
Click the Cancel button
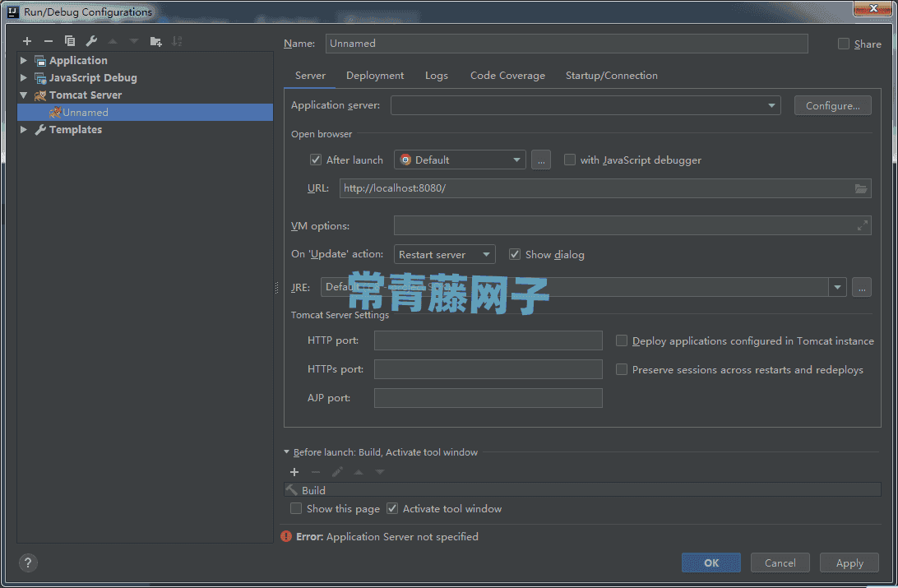point(780,563)
